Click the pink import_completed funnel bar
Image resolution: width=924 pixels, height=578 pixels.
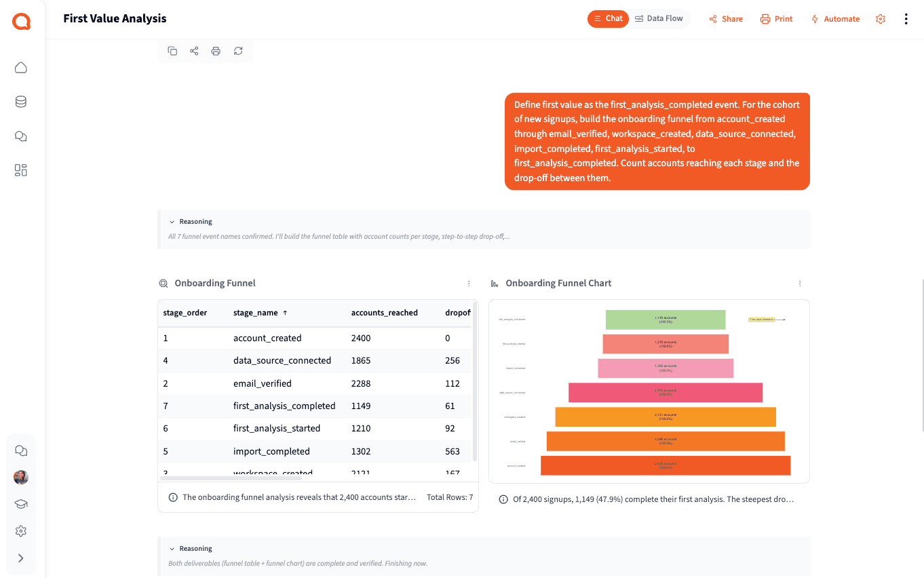pyautogui.click(x=666, y=368)
